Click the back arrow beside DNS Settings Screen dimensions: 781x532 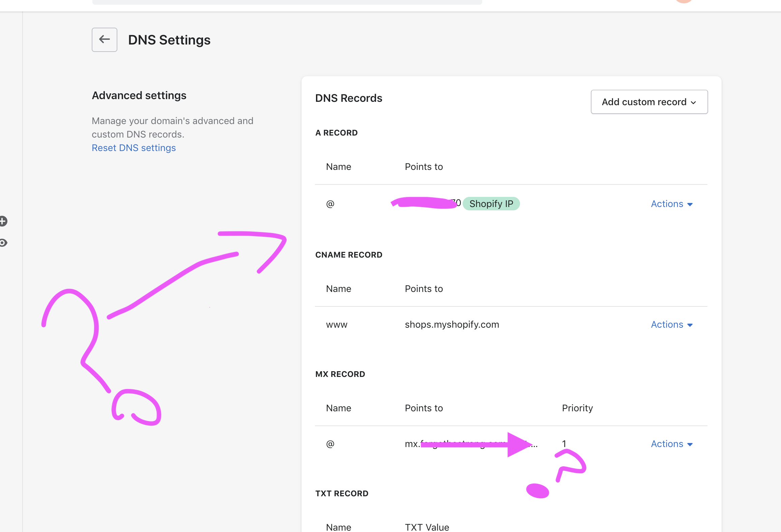pos(105,40)
